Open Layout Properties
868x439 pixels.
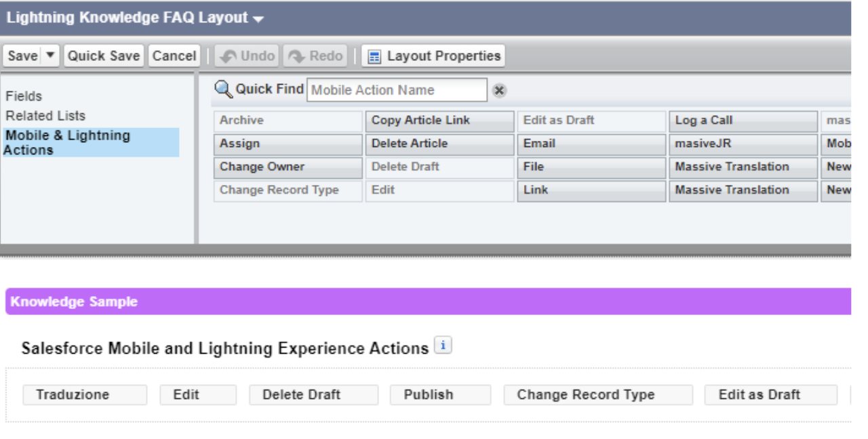433,56
